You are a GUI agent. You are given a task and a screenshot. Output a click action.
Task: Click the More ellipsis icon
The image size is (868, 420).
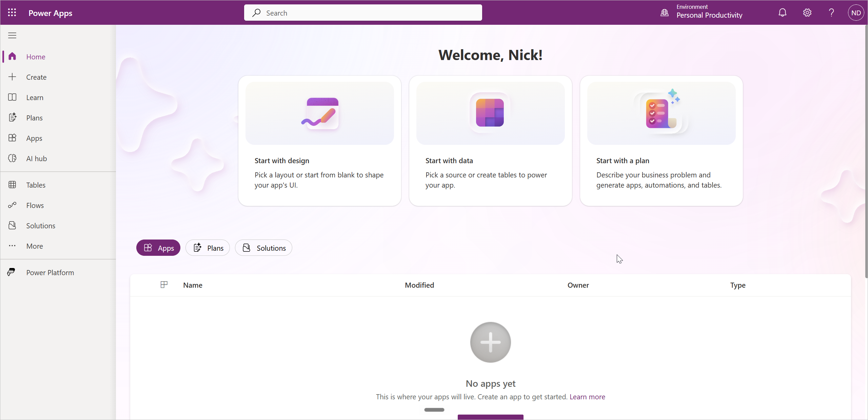(x=12, y=246)
